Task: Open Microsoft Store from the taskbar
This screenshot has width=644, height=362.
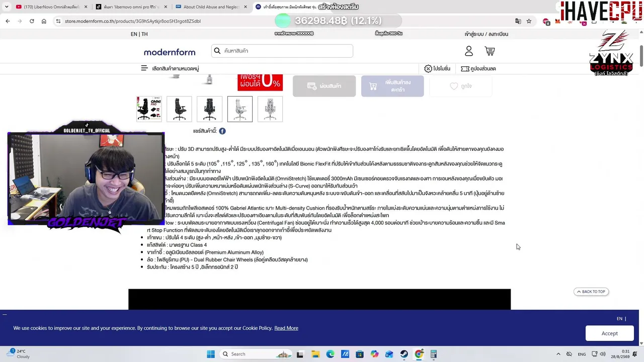Action: click(360, 354)
